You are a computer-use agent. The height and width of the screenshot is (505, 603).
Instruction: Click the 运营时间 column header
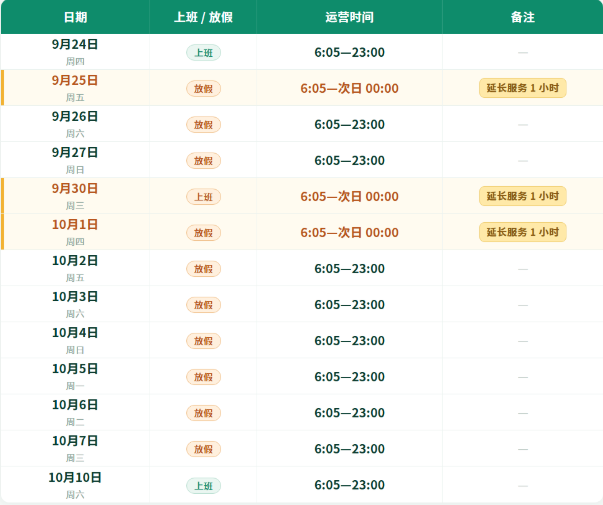point(349,17)
